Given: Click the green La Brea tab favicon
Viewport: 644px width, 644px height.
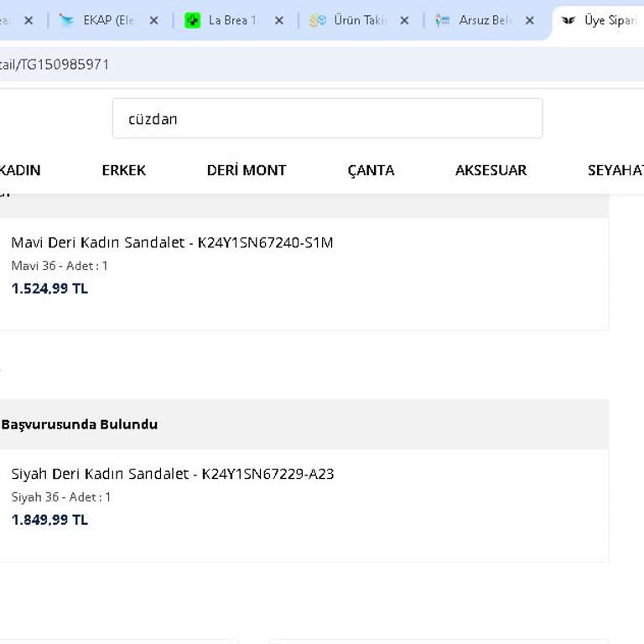Looking at the screenshot, I should [192, 20].
